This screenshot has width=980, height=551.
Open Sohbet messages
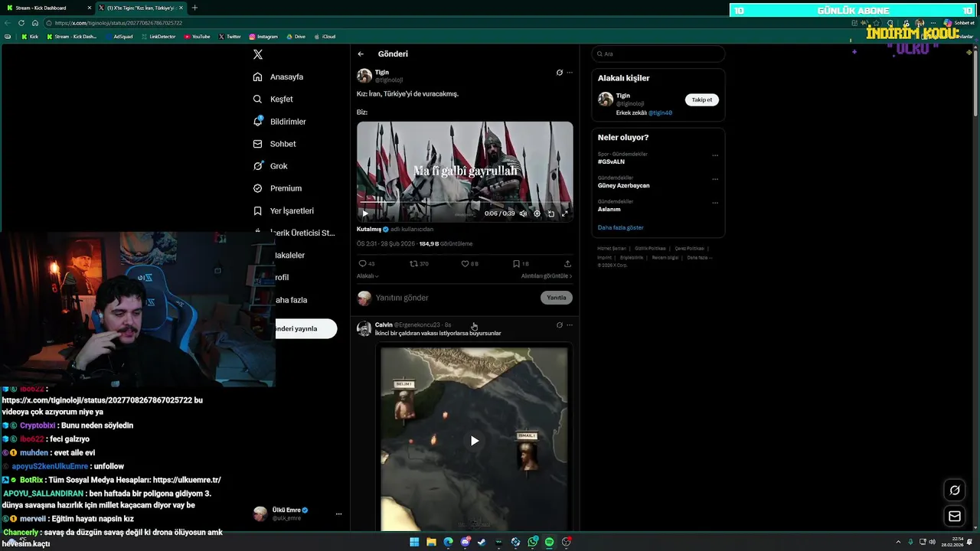point(274,144)
